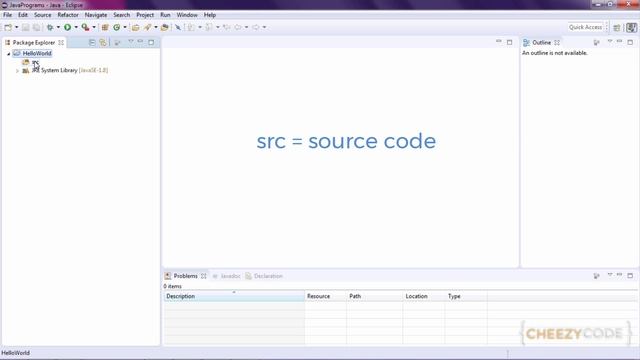Close the Problems tab
640x360 pixels.
203,276
